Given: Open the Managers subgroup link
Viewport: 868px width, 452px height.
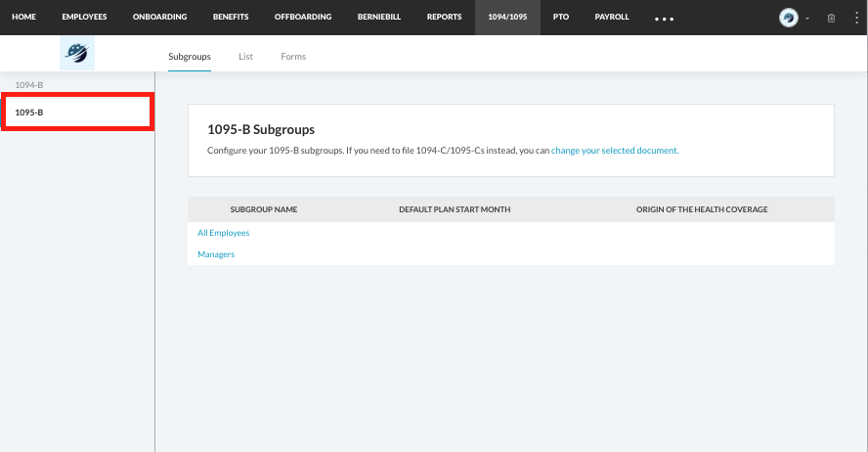Looking at the screenshot, I should tap(216, 254).
